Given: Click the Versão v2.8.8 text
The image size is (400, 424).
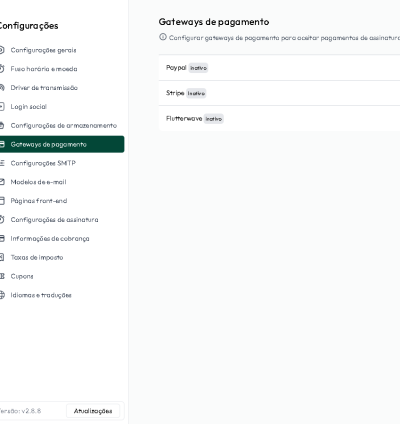Looking at the screenshot, I should click(20, 411).
